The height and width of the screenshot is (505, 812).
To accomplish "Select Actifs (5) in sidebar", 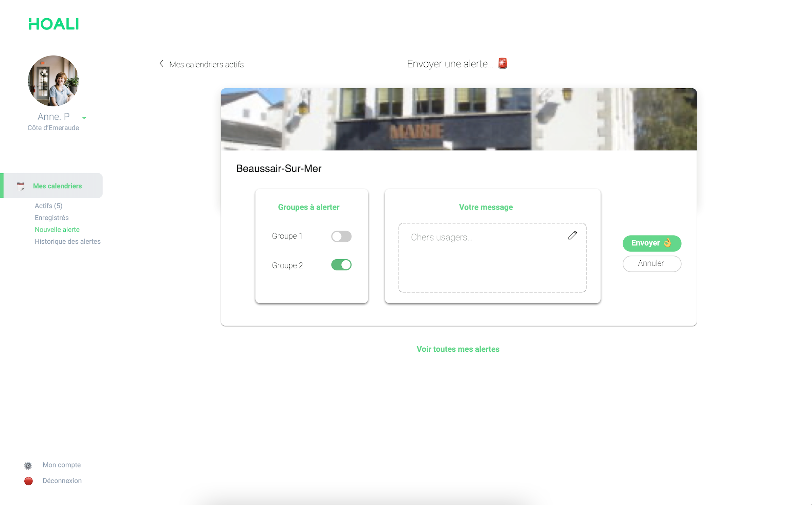I will (x=48, y=206).
